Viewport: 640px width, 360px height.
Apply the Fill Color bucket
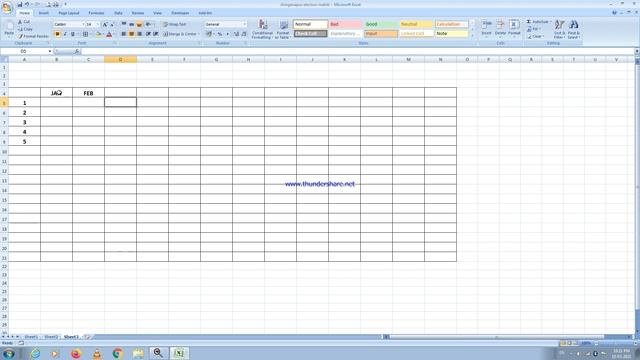(98, 34)
